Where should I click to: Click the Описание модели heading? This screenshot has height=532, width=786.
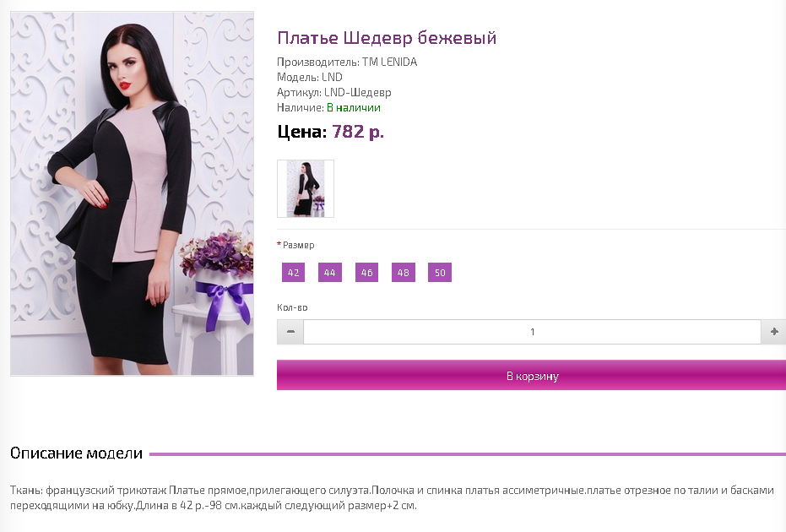(76, 453)
